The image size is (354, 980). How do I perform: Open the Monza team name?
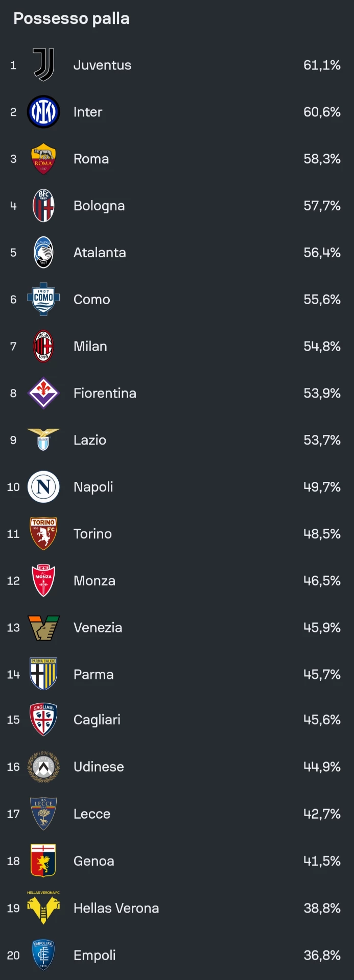coord(95,581)
